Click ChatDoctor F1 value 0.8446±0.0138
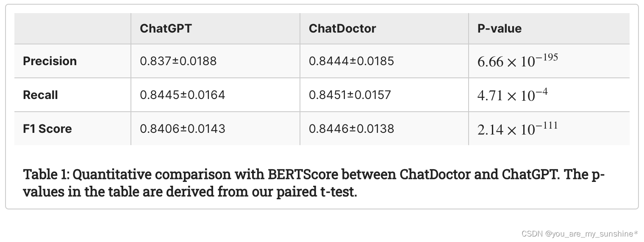Screen dimensions: 644x242 pyautogui.click(x=351, y=129)
